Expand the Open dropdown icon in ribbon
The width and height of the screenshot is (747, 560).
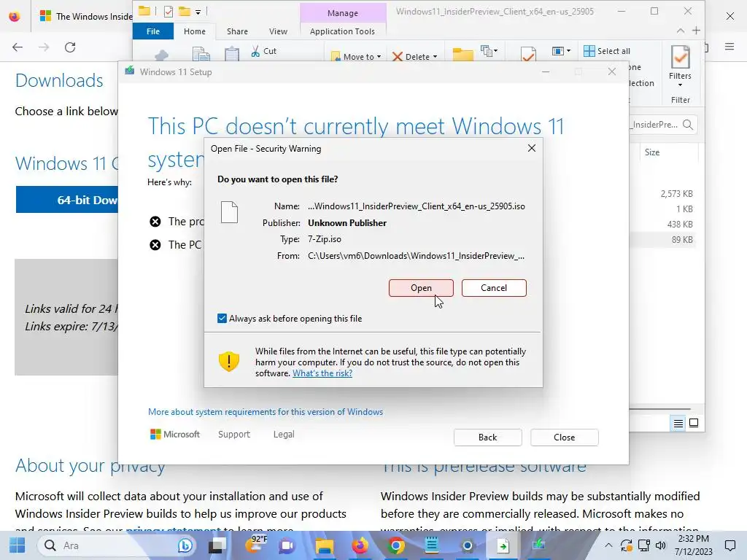coord(561,50)
